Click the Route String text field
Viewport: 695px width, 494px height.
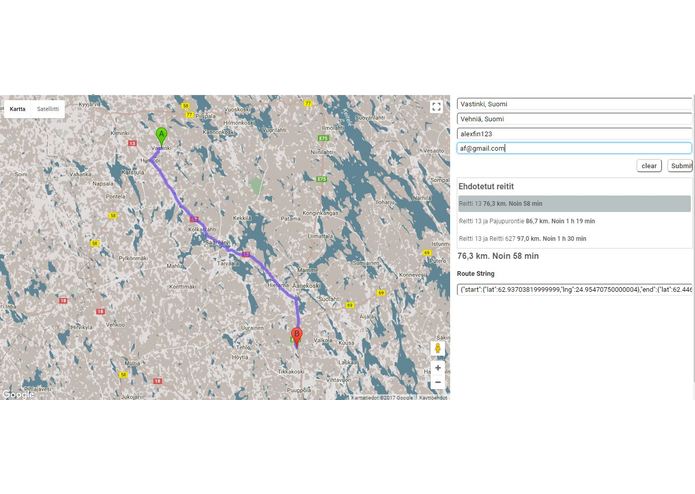click(x=574, y=289)
